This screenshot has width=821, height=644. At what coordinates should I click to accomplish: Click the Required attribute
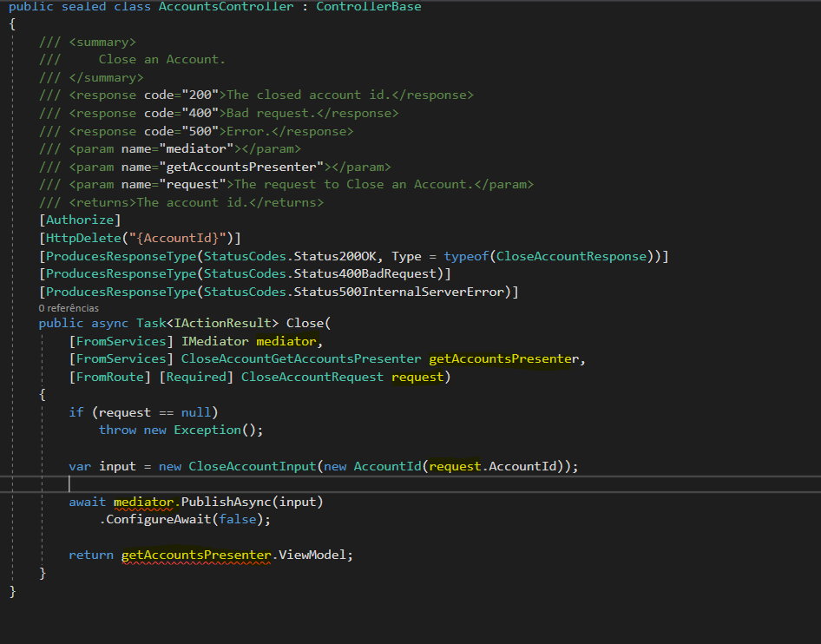(196, 378)
